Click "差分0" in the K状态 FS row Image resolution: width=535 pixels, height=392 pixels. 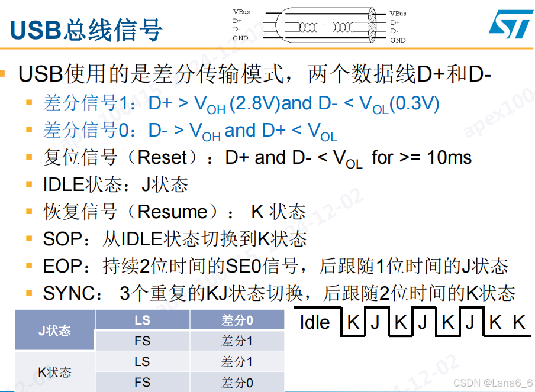click(237, 382)
